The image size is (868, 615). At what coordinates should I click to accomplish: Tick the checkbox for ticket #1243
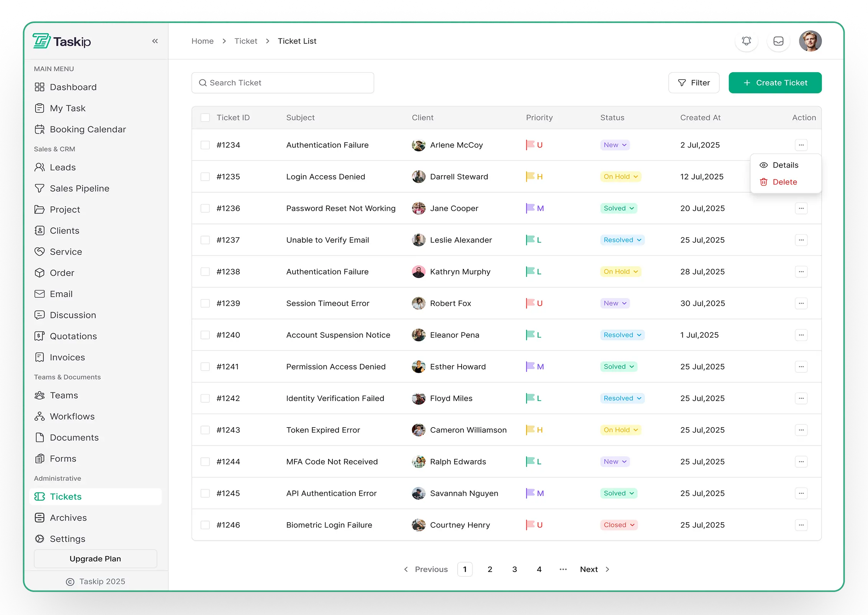pyautogui.click(x=205, y=430)
